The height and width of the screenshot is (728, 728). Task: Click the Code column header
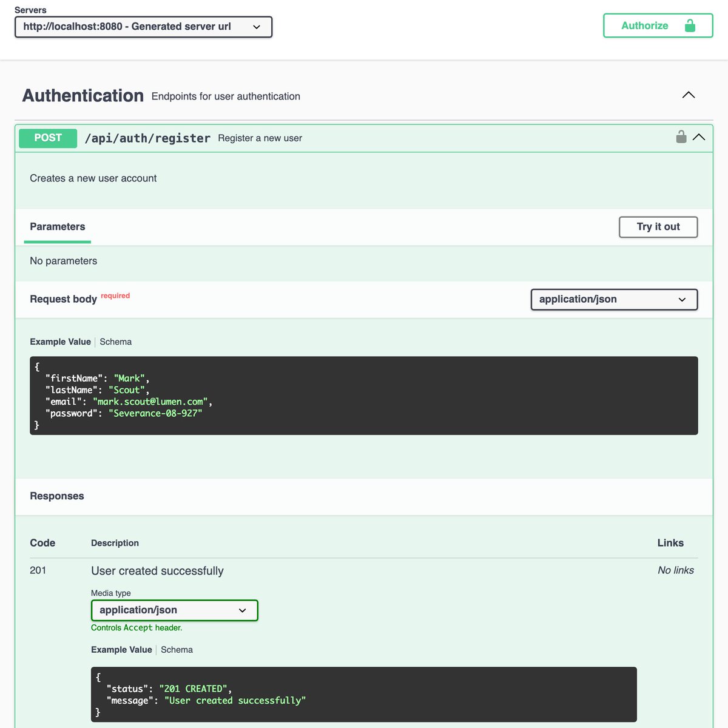point(42,543)
